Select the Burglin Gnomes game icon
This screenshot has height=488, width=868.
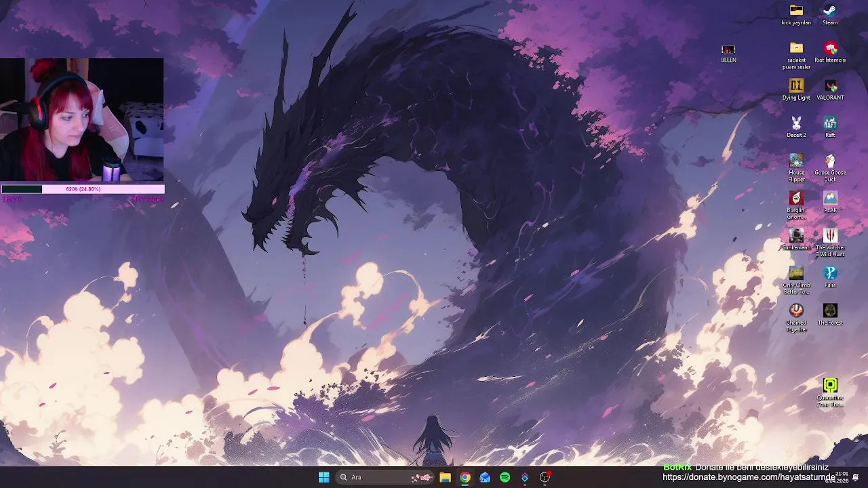click(x=796, y=205)
